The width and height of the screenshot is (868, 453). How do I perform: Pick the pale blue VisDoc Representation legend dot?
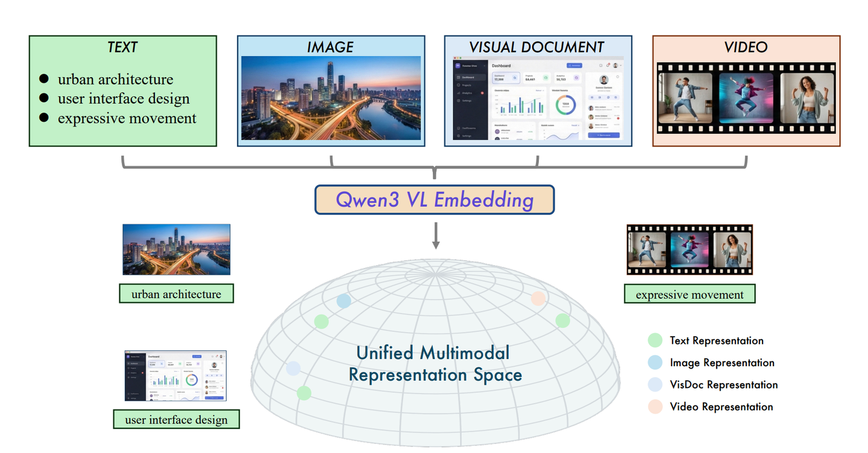pos(655,385)
